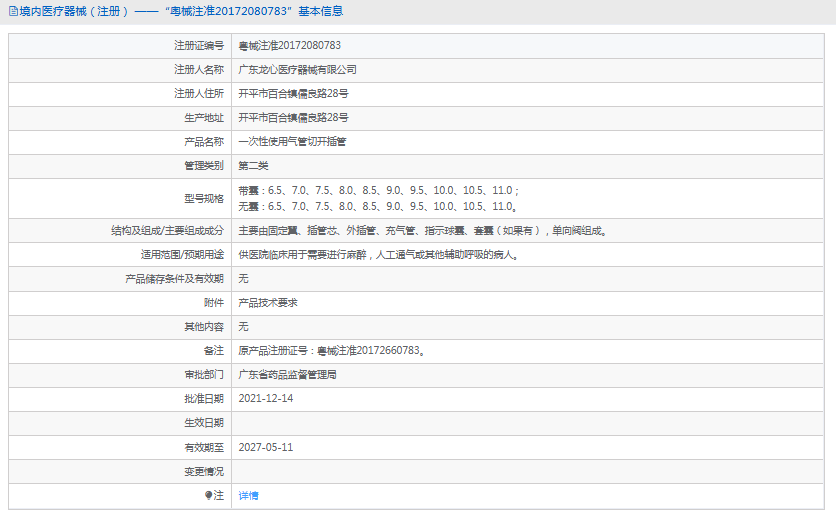Click the 带囊 specification line
This screenshot has height=512, width=836.
[379, 190]
